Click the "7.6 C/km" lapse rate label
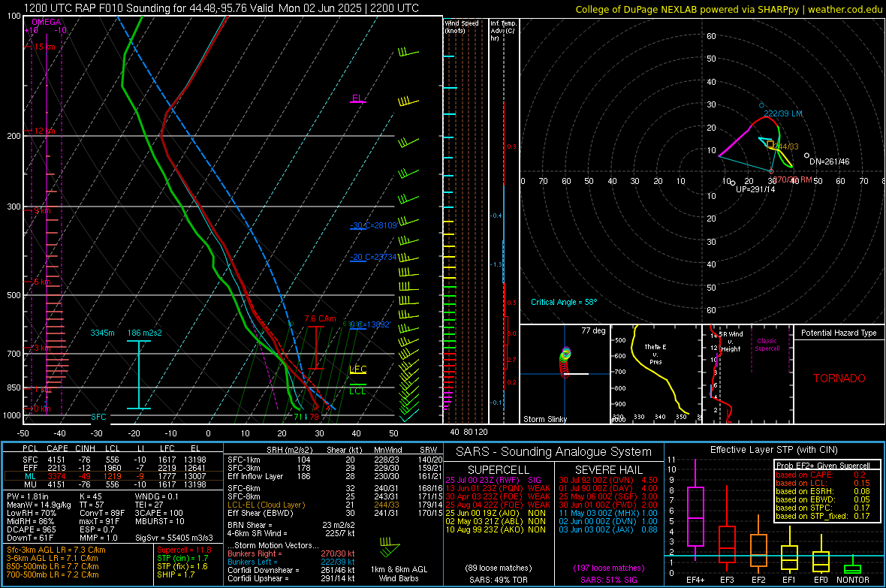 tap(321, 318)
